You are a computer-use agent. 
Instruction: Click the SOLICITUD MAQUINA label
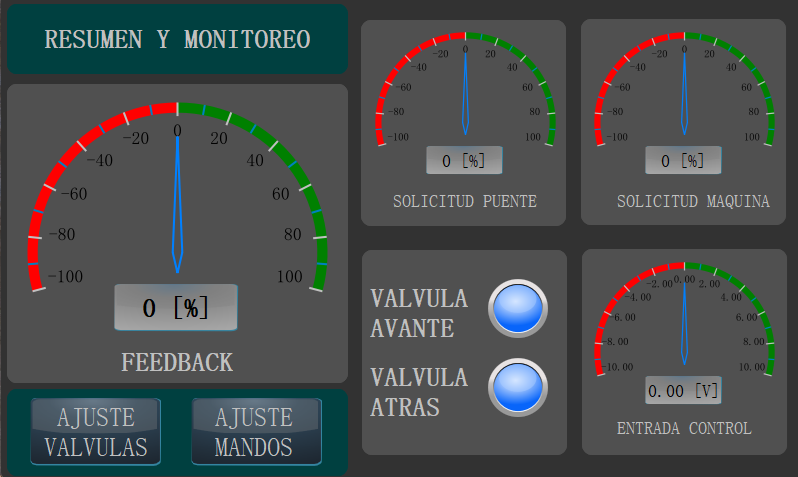[x=693, y=201]
